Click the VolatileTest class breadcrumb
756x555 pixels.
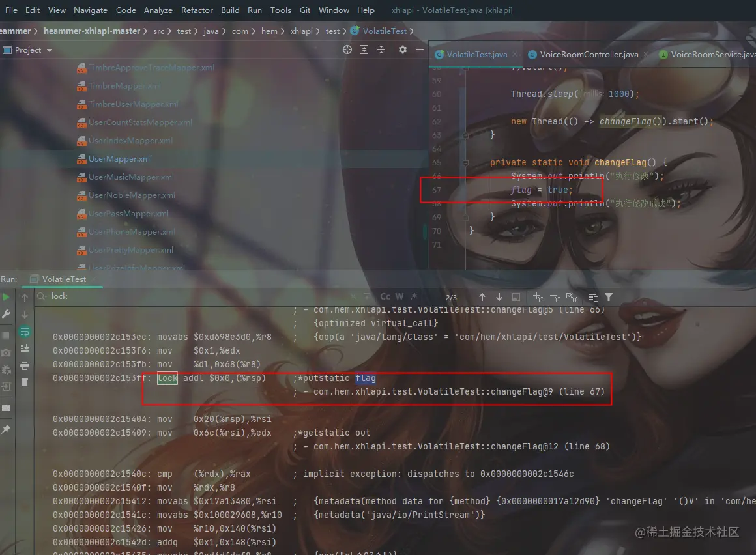coord(385,31)
